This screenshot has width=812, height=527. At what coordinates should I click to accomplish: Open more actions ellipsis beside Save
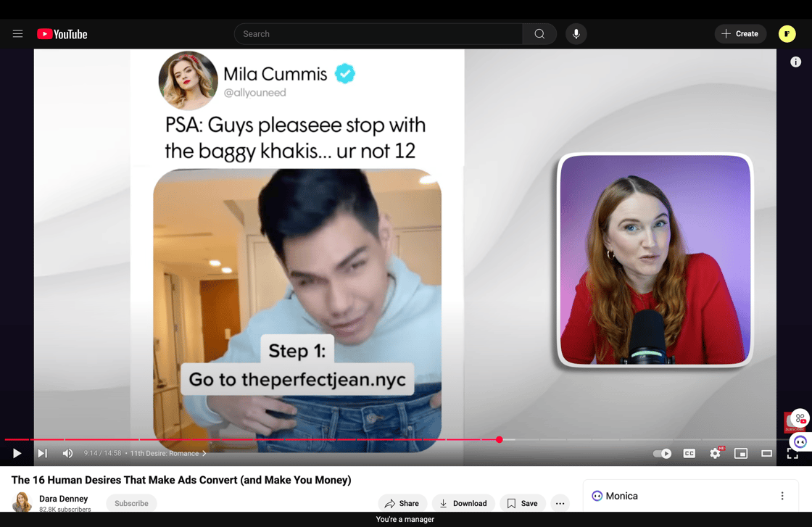[560, 503]
